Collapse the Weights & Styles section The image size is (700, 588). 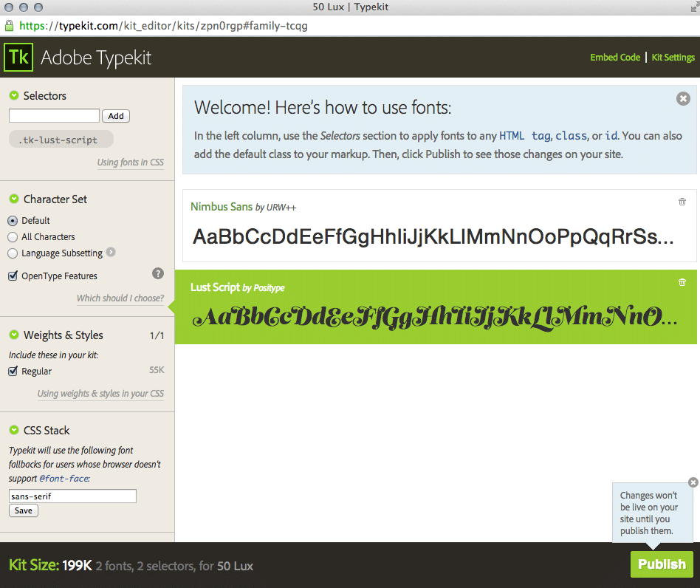(14, 335)
